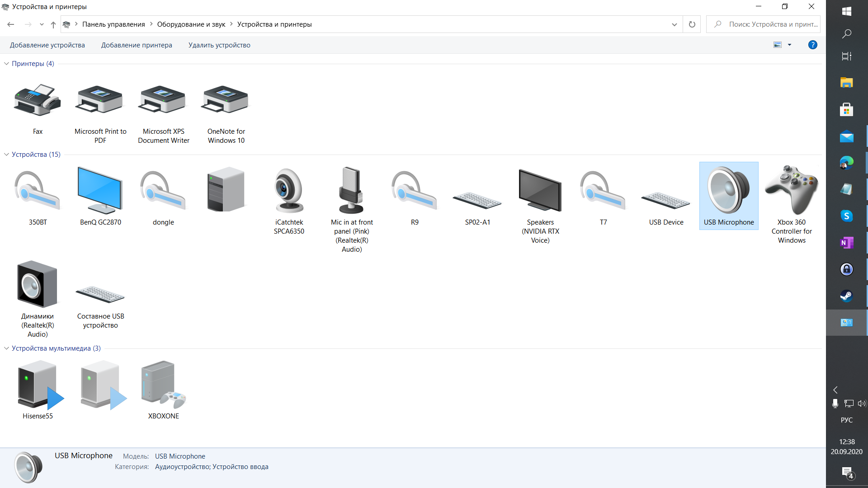Image resolution: width=868 pixels, height=488 pixels.
Task: Open OneNote from the taskbar
Action: tap(847, 243)
